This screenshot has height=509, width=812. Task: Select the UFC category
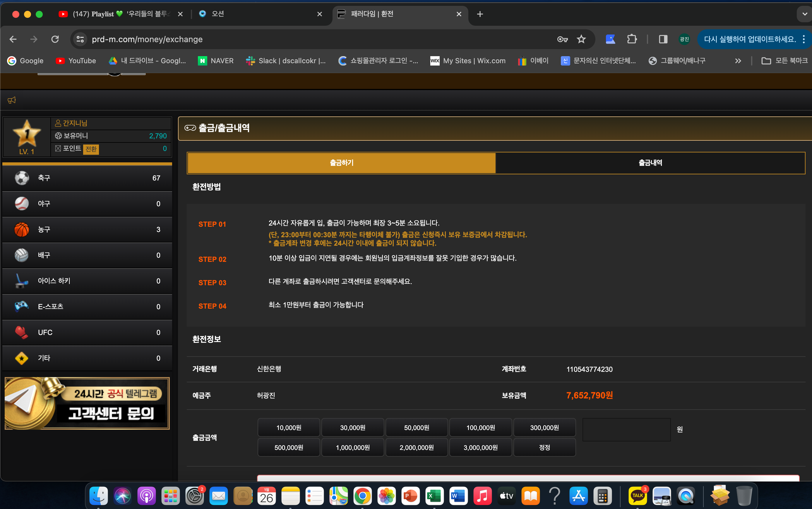click(87, 332)
